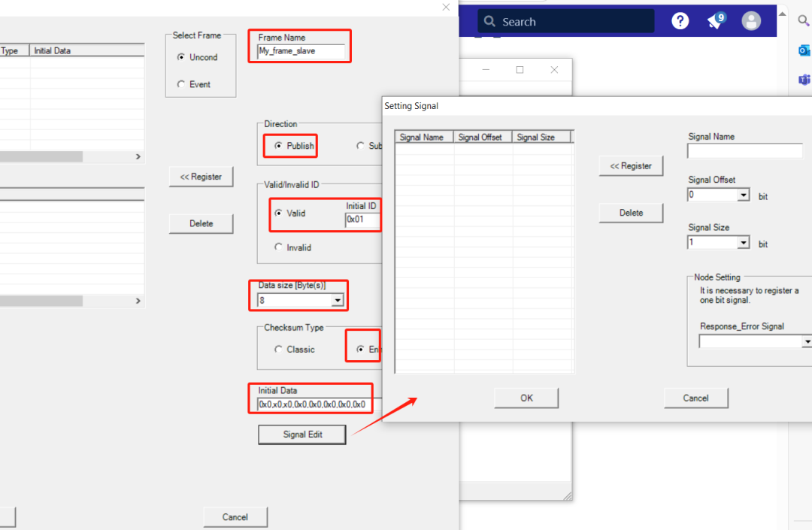Select the Valid ID radio button
812x530 pixels.
click(279, 213)
